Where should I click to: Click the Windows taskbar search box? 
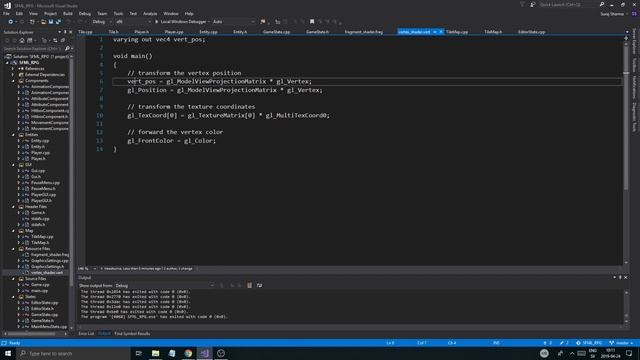click(x=74, y=353)
